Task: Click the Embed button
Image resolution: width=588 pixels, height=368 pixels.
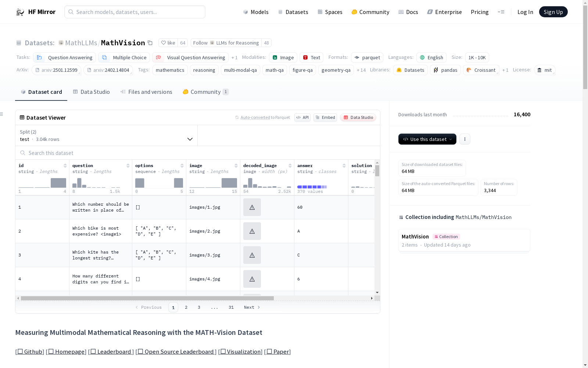Action: coord(325,117)
